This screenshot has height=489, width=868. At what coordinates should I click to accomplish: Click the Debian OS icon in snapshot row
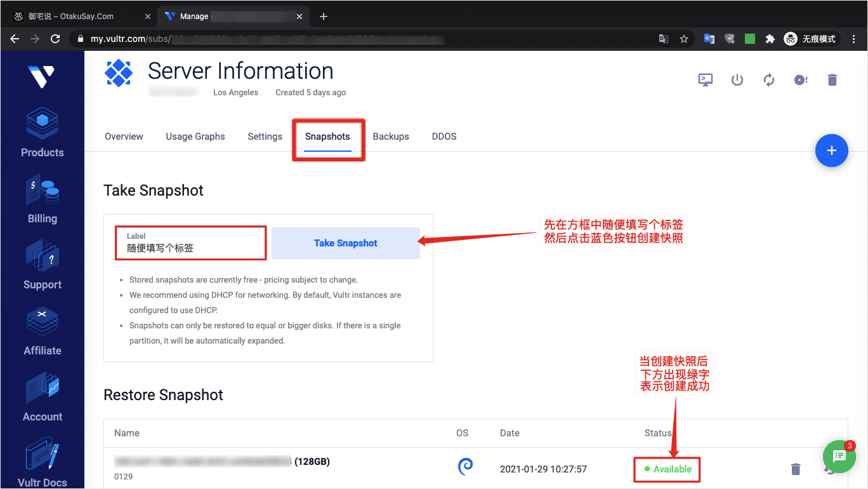pyautogui.click(x=465, y=467)
